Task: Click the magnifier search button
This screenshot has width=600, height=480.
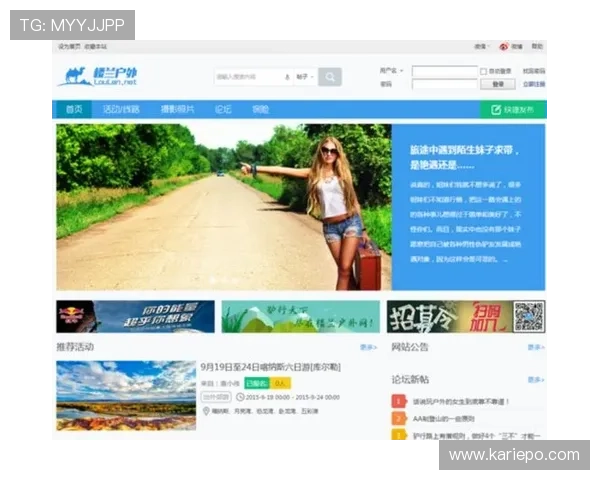Action: tap(329, 77)
